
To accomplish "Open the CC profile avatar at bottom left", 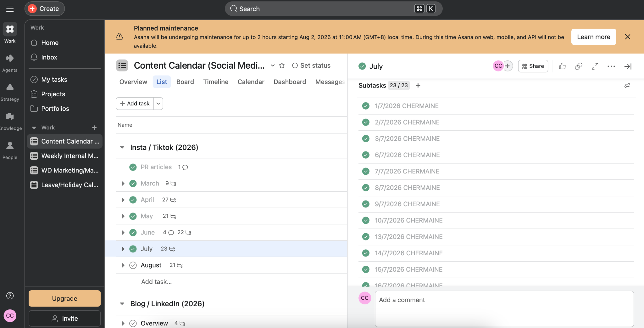I will pos(10,316).
